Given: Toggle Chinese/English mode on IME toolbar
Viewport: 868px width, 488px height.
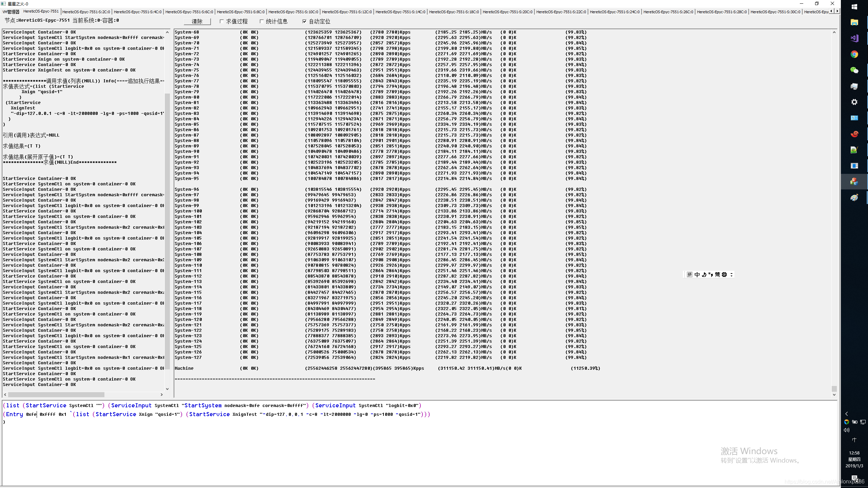Looking at the screenshot, I should (697, 274).
